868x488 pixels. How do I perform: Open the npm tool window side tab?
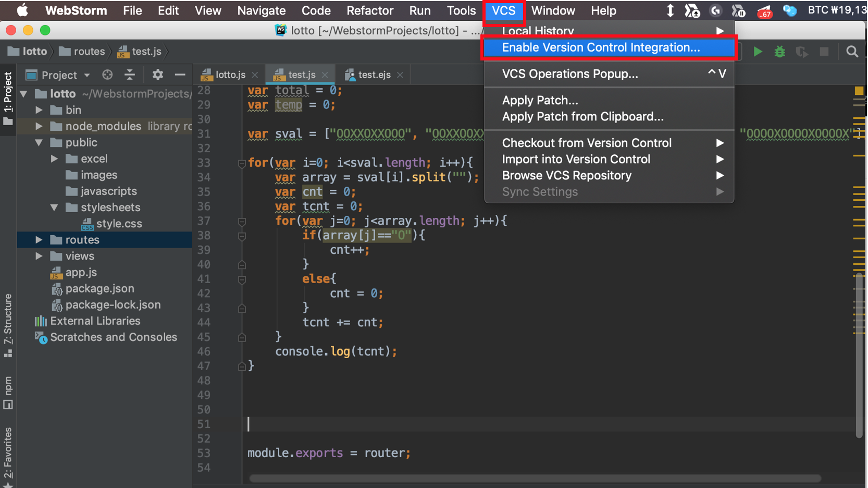(x=8, y=393)
